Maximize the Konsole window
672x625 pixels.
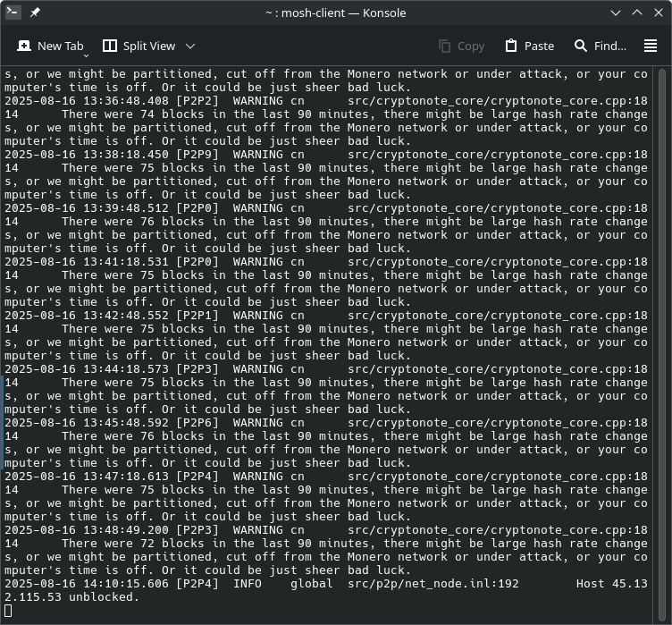coord(637,13)
